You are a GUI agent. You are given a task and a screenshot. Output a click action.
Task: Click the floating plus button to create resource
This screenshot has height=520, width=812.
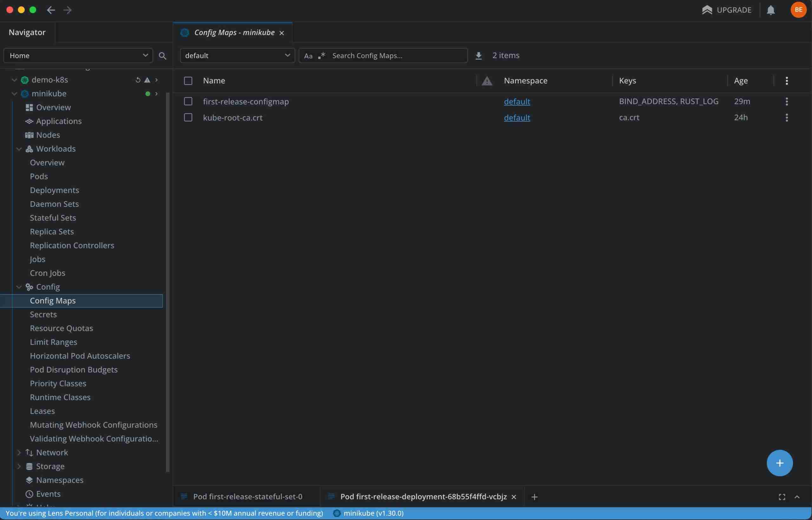779,463
